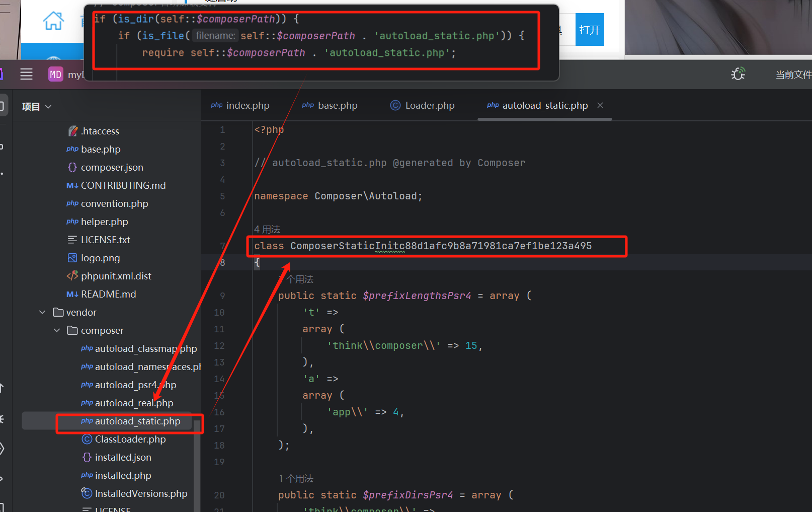Click the phpunit.xml.dist XML icon
This screenshot has height=512, width=812.
coord(72,276)
